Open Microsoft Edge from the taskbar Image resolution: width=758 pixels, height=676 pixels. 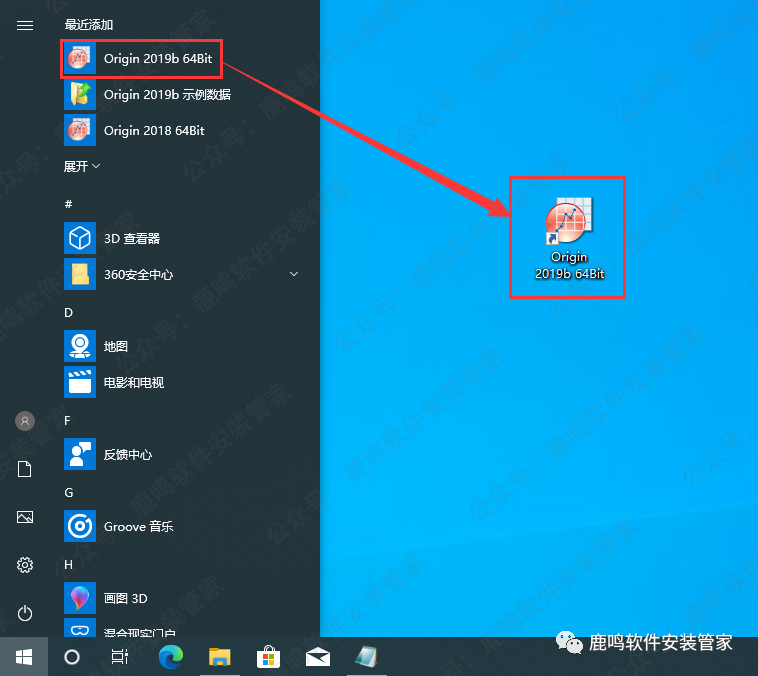[171, 657]
